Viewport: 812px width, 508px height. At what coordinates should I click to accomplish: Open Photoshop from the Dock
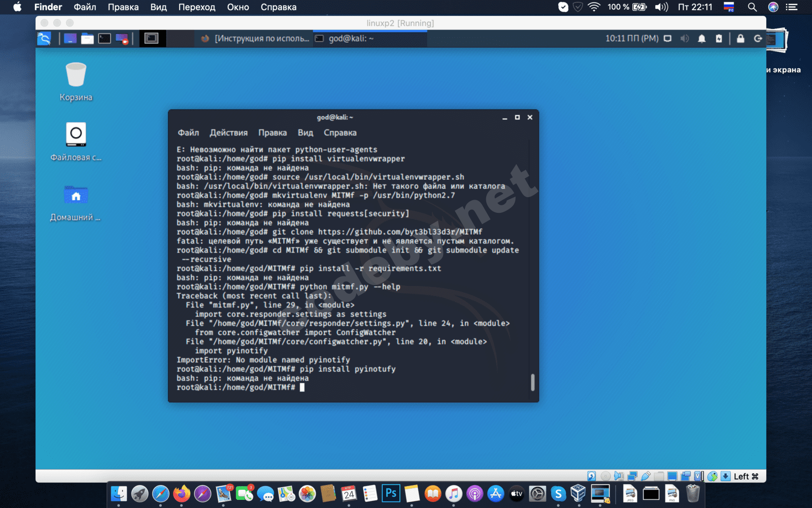[x=391, y=493]
